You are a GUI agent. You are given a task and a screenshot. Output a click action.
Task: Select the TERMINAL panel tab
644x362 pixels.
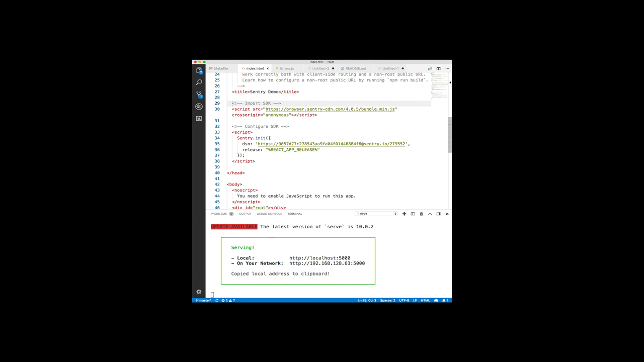point(295,214)
